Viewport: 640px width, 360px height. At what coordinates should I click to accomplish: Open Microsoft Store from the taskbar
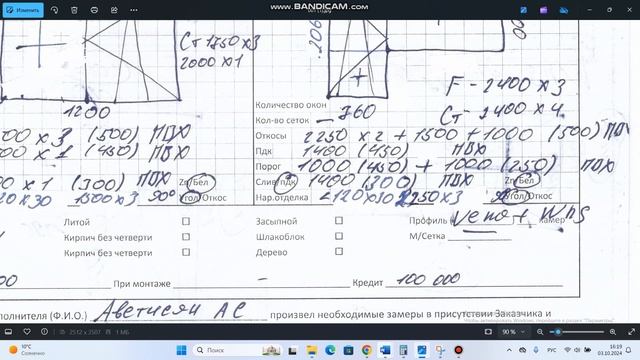point(348,350)
